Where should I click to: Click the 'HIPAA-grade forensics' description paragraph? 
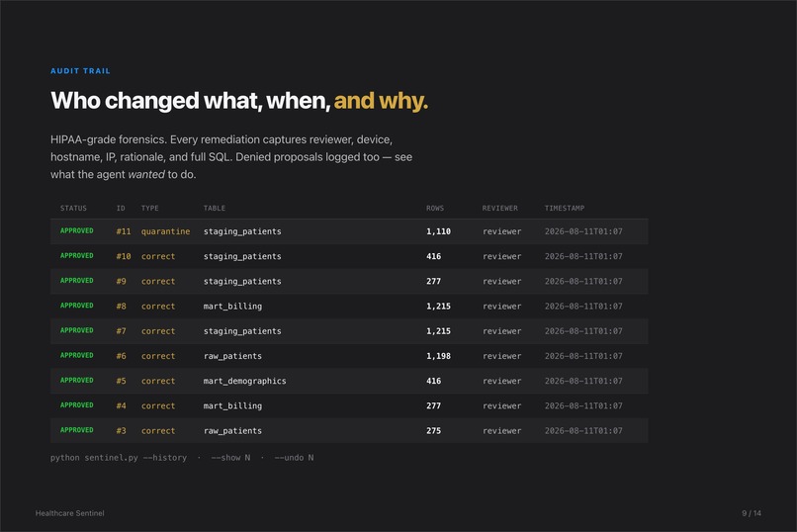231,157
